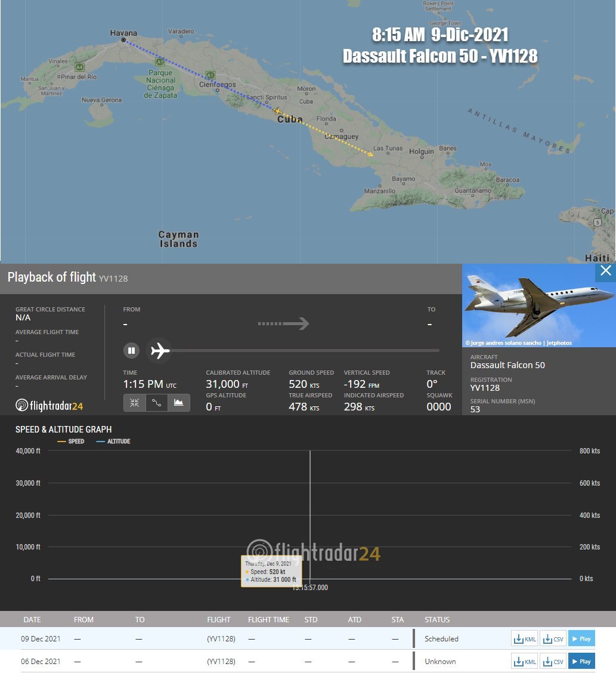Click the Scheduled status cell

coord(441,638)
